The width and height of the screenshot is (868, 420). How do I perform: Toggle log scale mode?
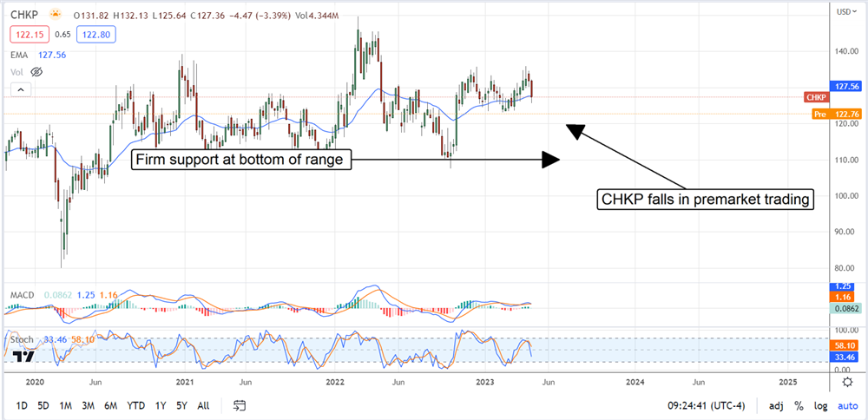click(820, 405)
